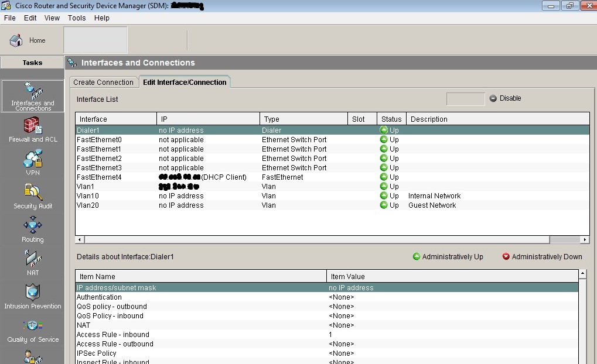Screen dimensions: 597x364
Task: Switch to the Create Connection tab
Action: 104,82
